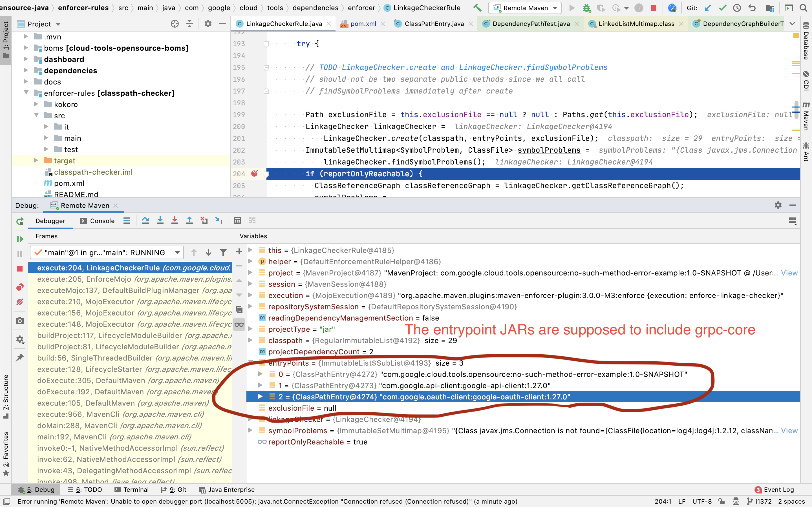The height and width of the screenshot is (507, 812).
Task: Step into with the downward arrow debugger icon
Action: pos(160,220)
